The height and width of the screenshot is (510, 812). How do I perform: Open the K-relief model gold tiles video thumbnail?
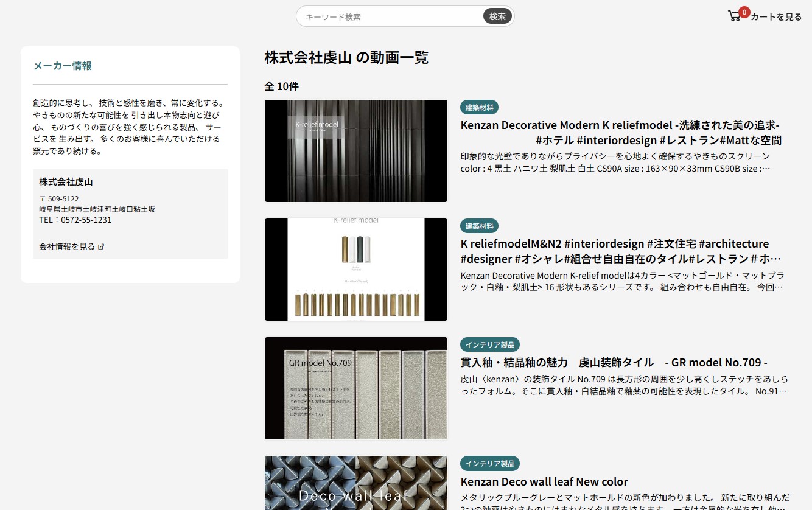click(356, 270)
